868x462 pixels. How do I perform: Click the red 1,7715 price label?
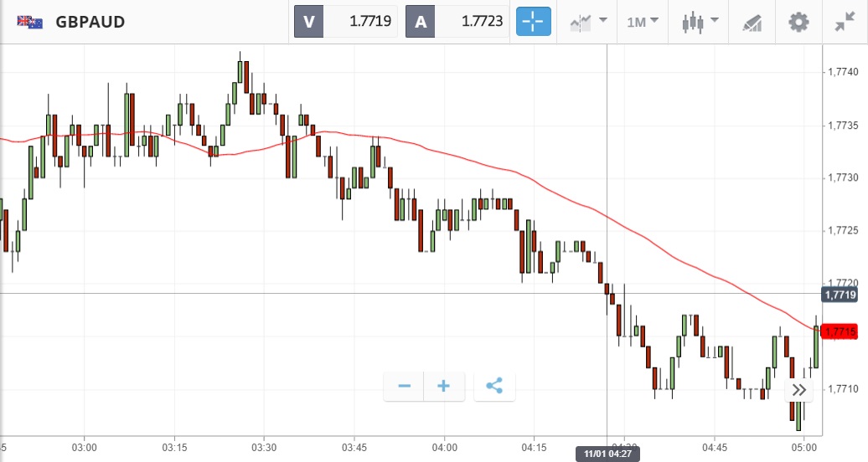coord(840,332)
